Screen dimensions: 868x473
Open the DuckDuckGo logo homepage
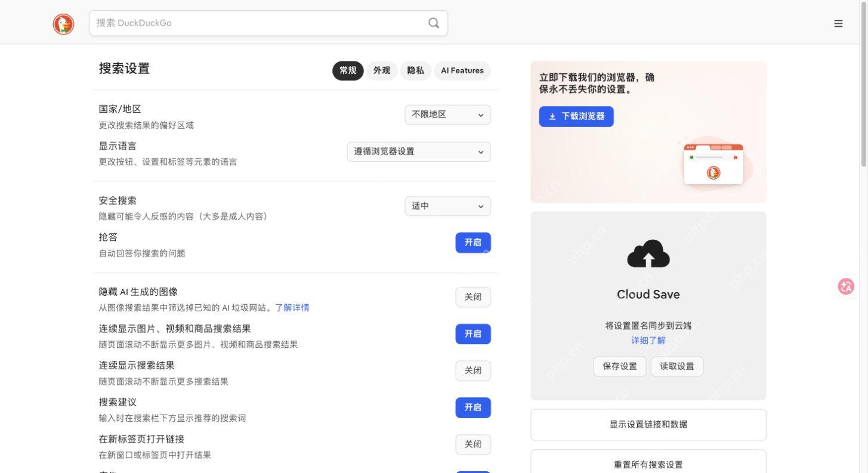tap(64, 24)
